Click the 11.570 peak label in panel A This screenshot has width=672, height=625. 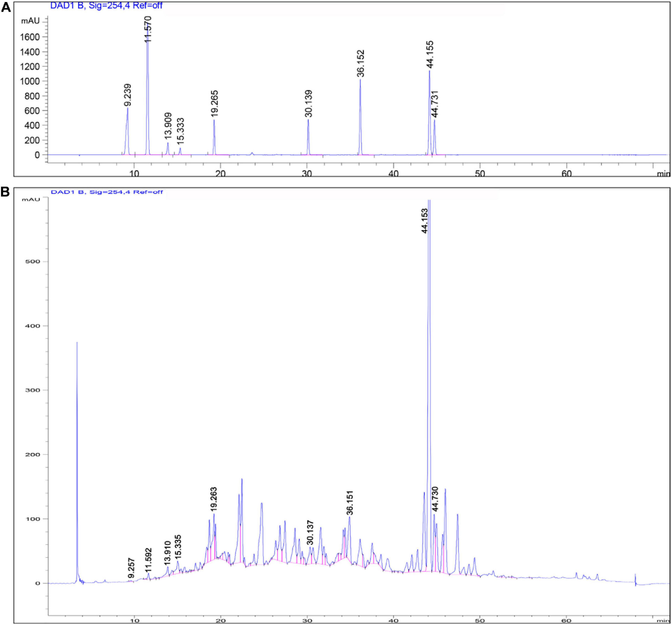[148, 29]
